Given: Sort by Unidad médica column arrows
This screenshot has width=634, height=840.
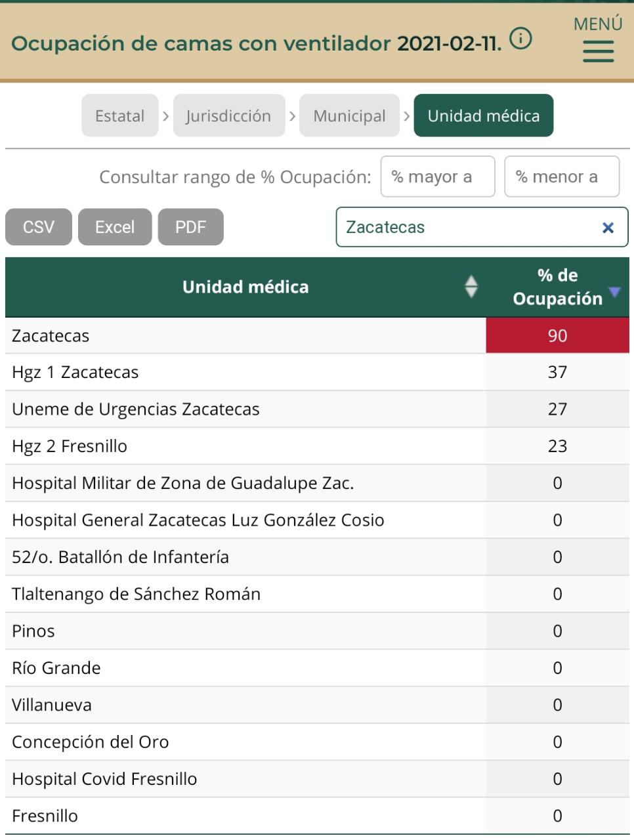Looking at the screenshot, I should coord(471,287).
